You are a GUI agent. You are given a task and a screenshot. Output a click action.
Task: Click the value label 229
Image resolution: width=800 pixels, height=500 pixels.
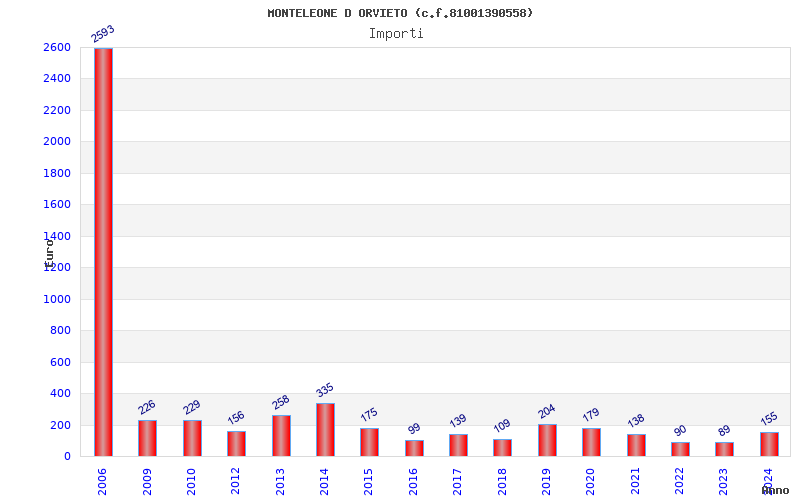pyautogui.click(x=191, y=407)
